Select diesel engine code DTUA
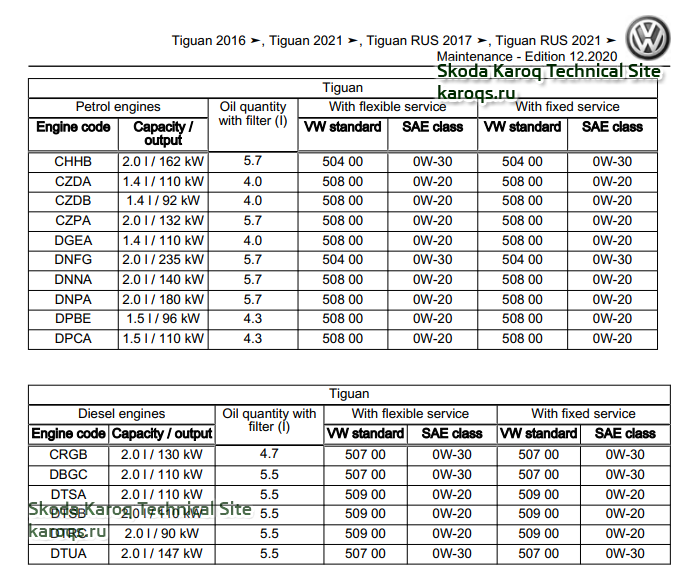This screenshot has width=690, height=575. tap(68, 553)
